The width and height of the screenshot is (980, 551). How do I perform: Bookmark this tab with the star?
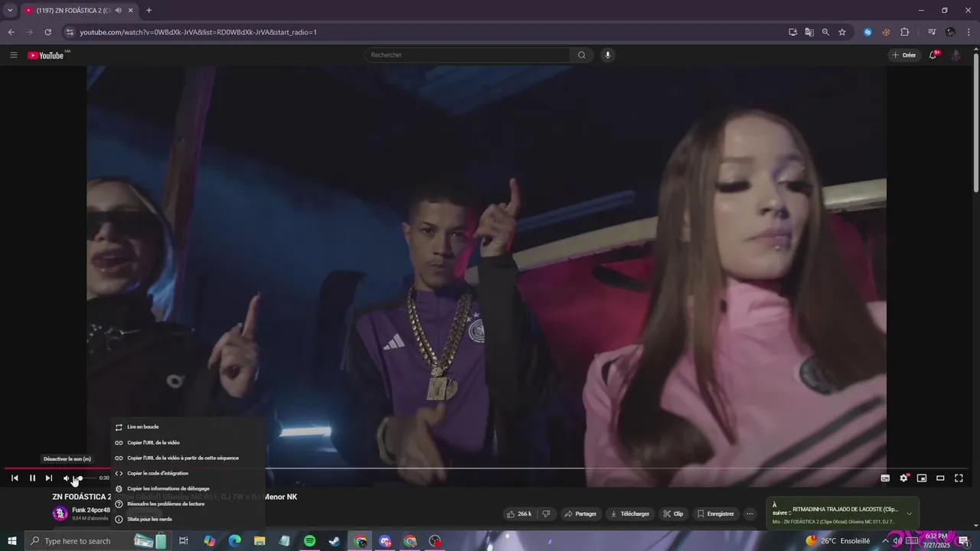[842, 32]
